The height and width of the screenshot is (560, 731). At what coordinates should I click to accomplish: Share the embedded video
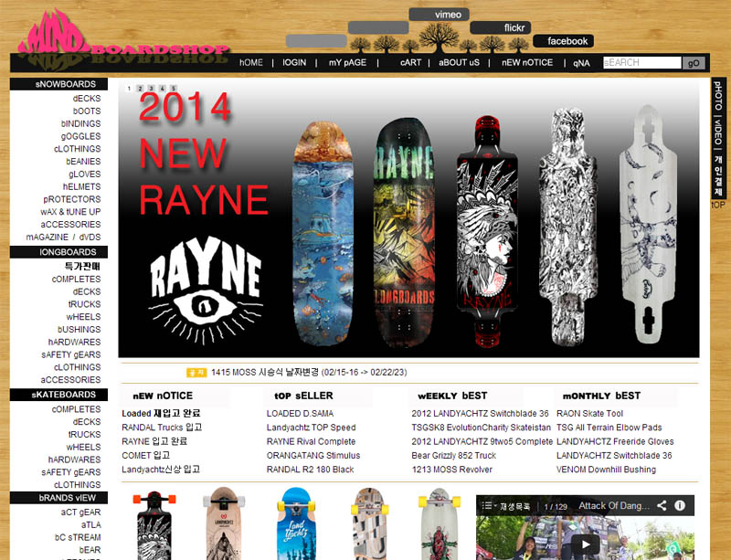click(662, 505)
